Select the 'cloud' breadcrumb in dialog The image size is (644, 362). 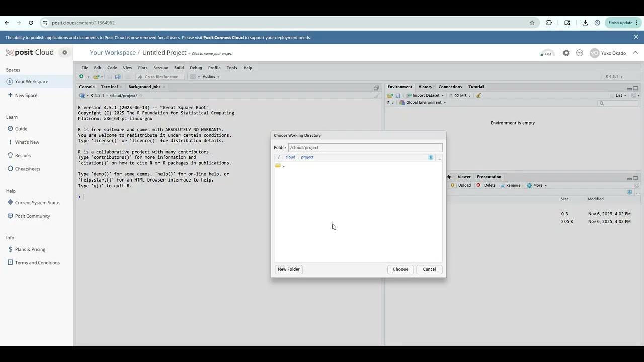(290, 157)
